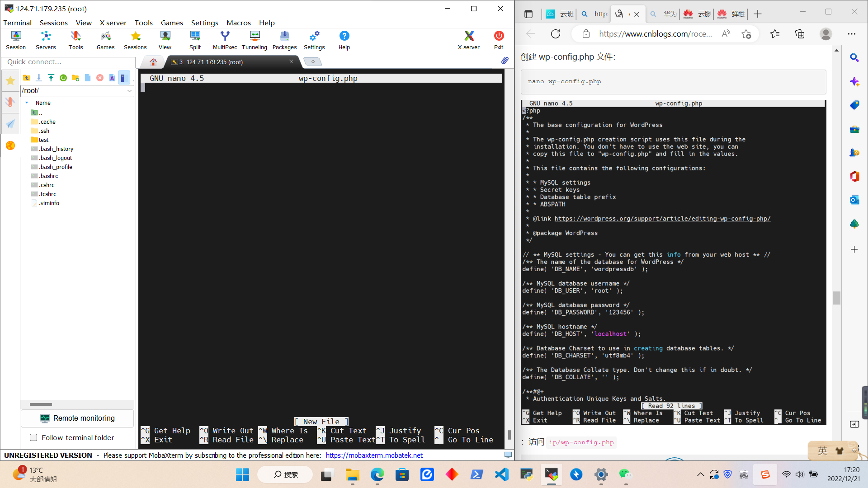Create new folder in SFTP panel

point(75,78)
